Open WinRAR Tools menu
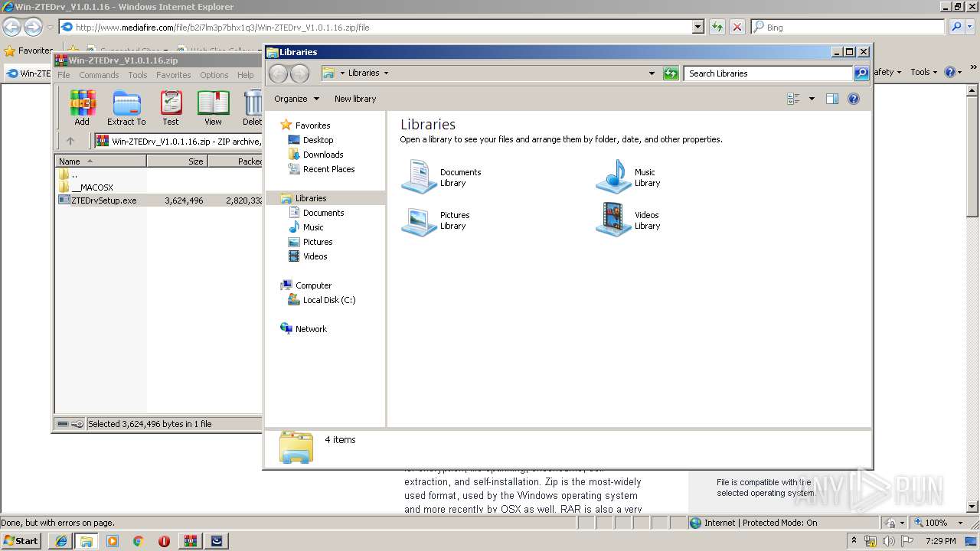Screen dimensions: 980x551 point(138,75)
